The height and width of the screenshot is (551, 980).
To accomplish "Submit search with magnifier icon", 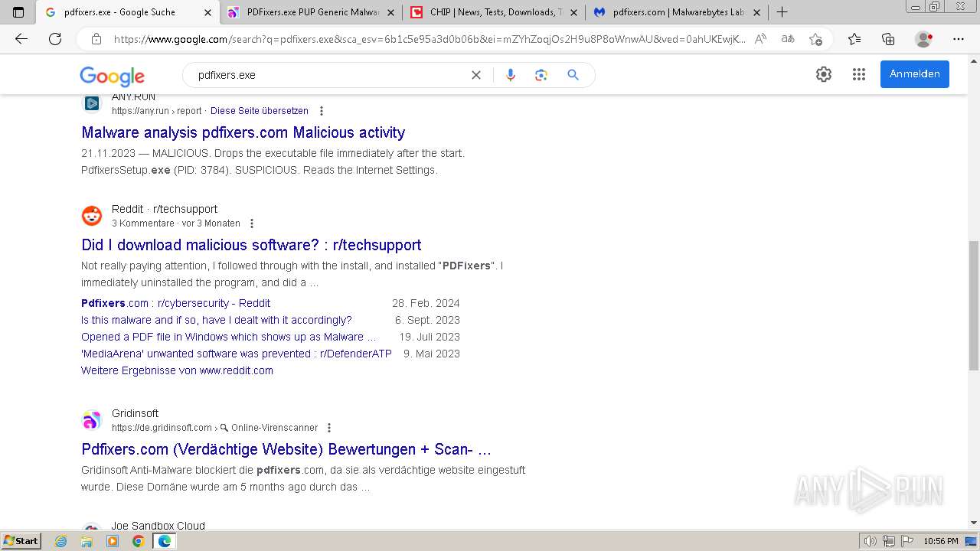I will pos(573,75).
